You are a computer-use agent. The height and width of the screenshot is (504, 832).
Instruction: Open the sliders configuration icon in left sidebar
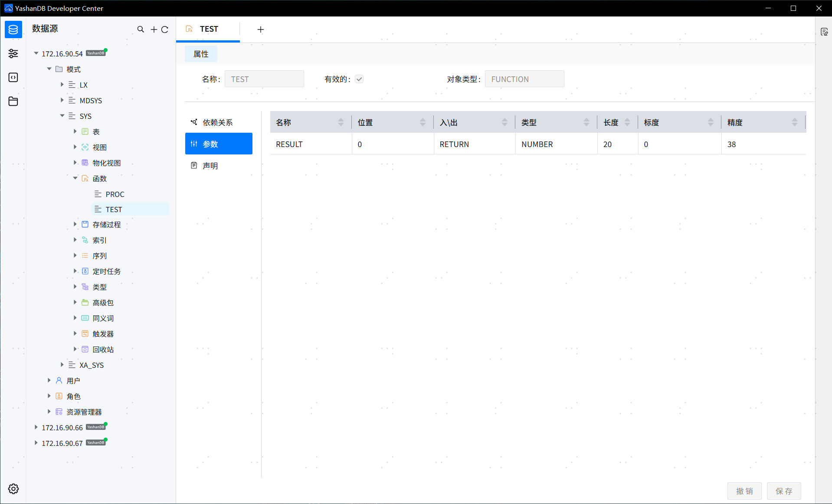(13, 53)
